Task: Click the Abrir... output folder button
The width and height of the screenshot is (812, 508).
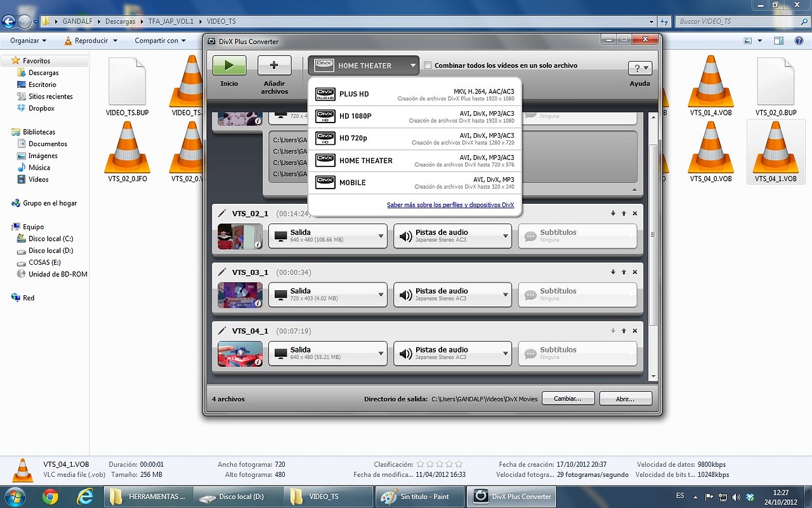Action: (x=625, y=399)
